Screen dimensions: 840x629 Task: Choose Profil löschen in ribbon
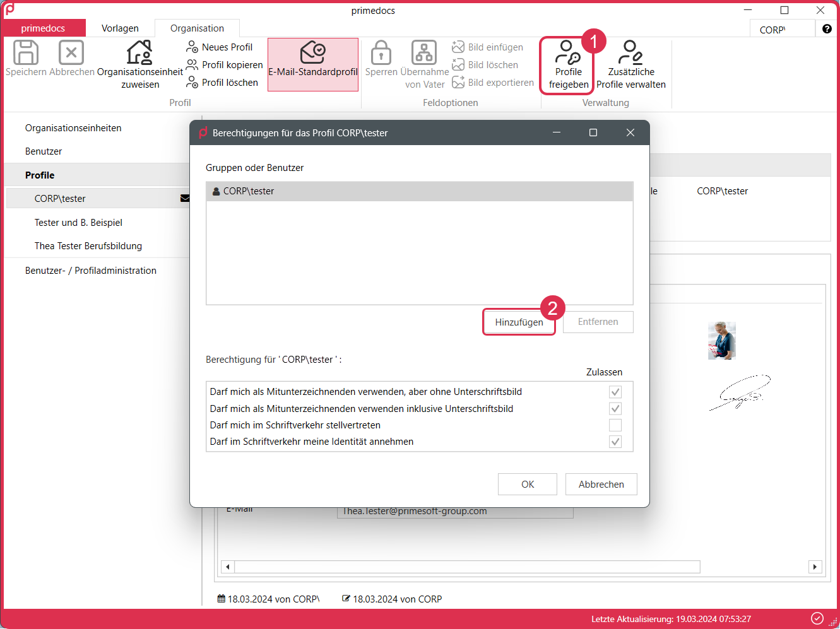222,83
